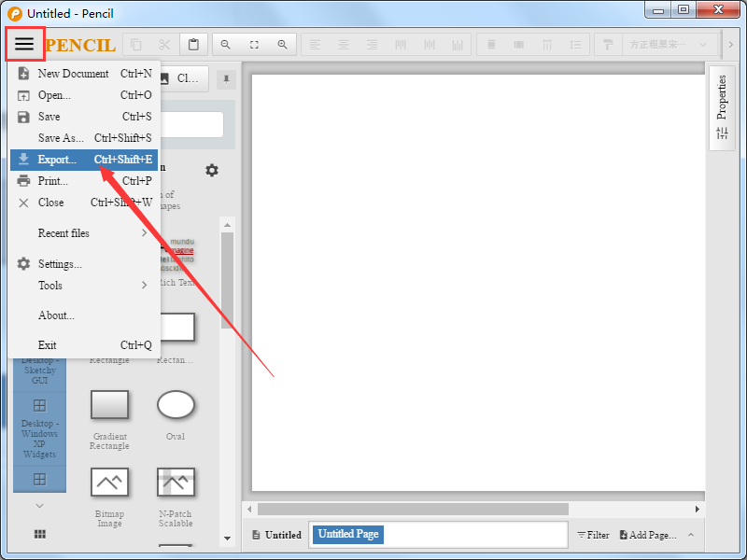
Task: Maximize the Pencil window
Action: [x=684, y=9]
